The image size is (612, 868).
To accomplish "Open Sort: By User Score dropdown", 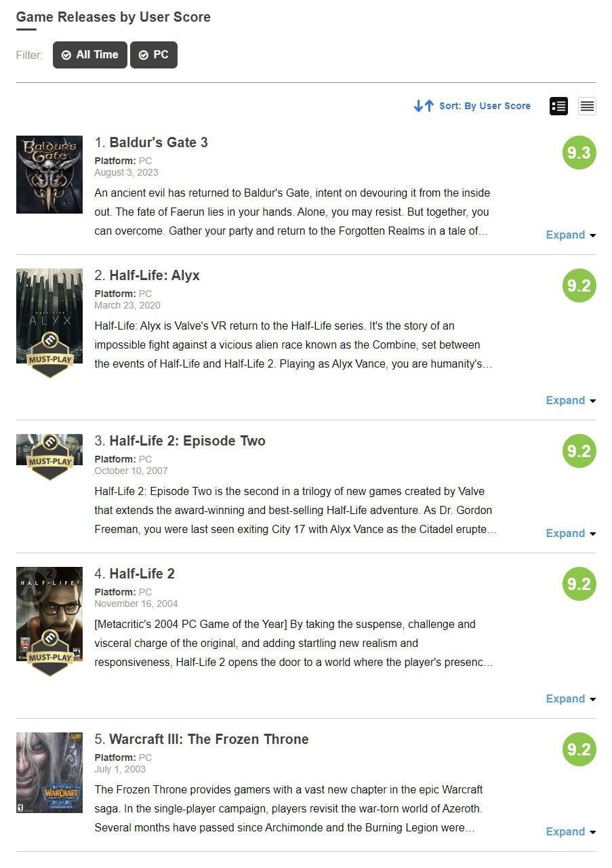I will (485, 106).
